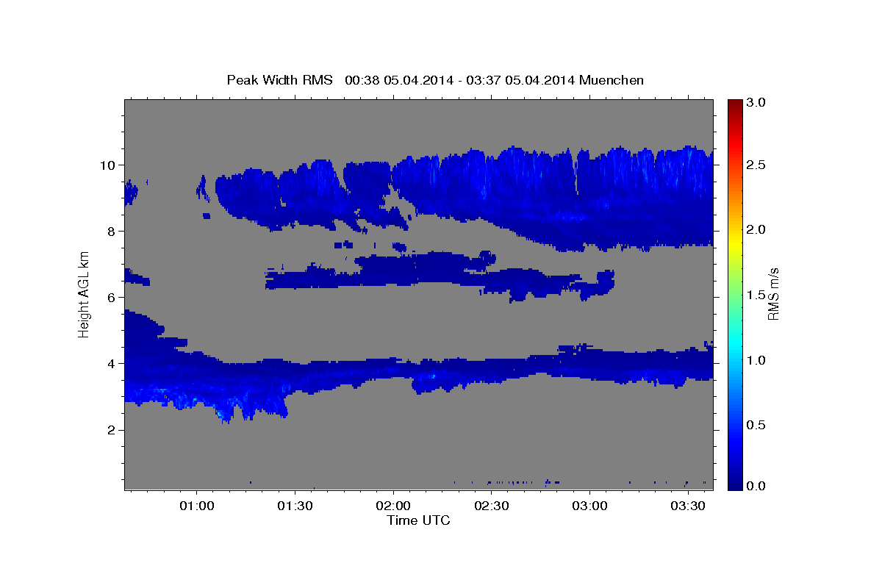This screenshot has height=588, width=882.
Task: Click the dark blue bottom of colorbar
Action: pyautogui.click(x=734, y=484)
